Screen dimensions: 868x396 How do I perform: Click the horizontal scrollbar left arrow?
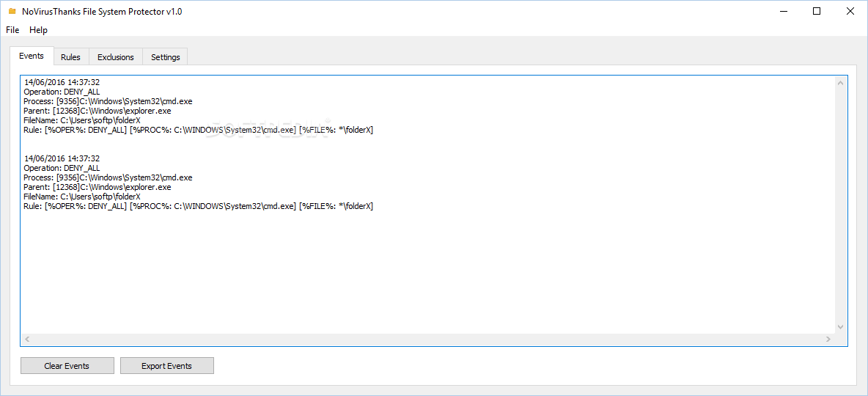pos(27,339)
